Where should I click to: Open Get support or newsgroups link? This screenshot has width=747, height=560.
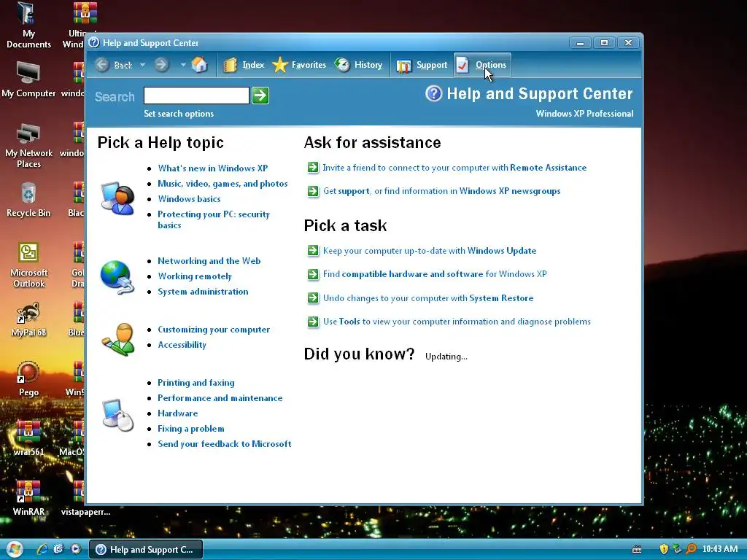(441, 191)
